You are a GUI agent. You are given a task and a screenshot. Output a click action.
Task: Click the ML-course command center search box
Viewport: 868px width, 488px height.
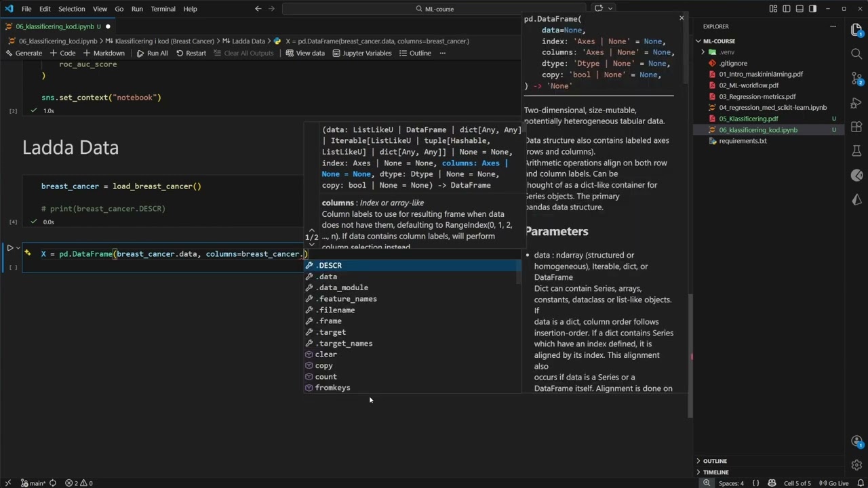435,9
